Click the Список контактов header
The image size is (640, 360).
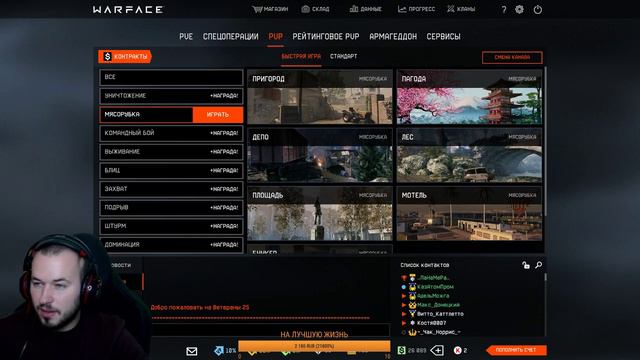click(424, 265)
